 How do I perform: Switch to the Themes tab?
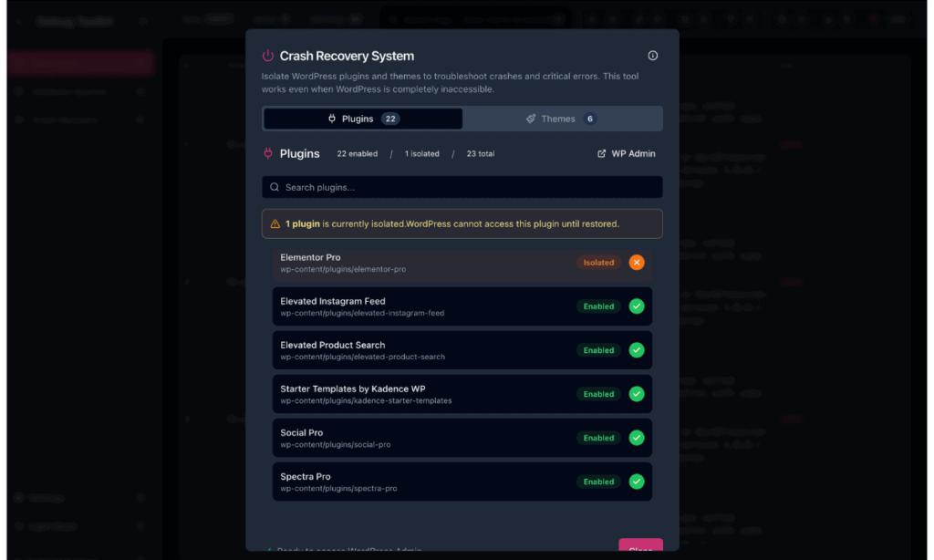562,119
